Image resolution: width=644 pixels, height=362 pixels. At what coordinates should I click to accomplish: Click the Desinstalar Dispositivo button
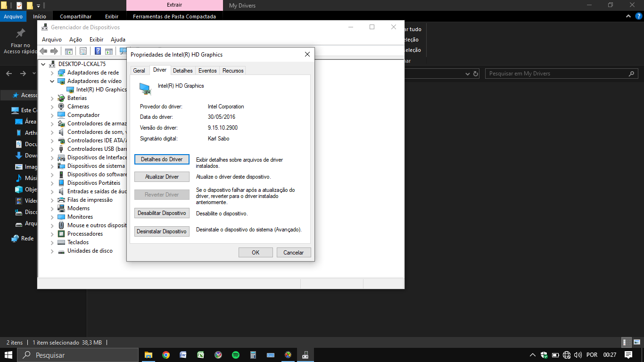click(162, 231)
